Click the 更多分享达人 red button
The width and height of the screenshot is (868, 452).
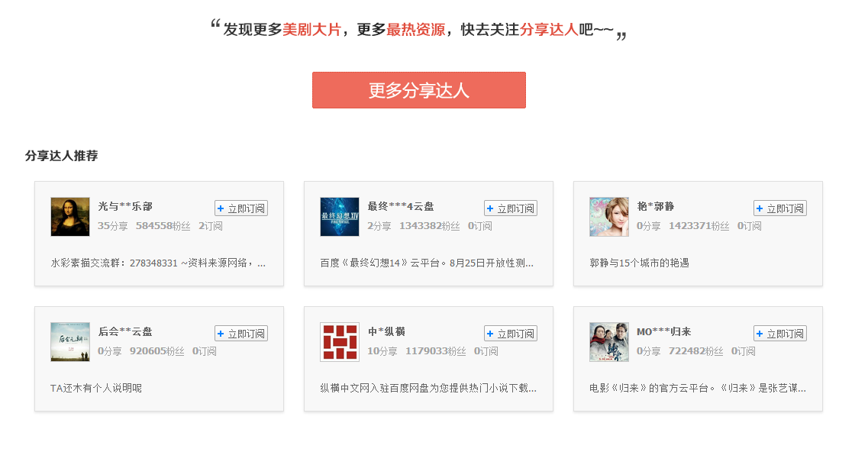click(x=418, y=90)
